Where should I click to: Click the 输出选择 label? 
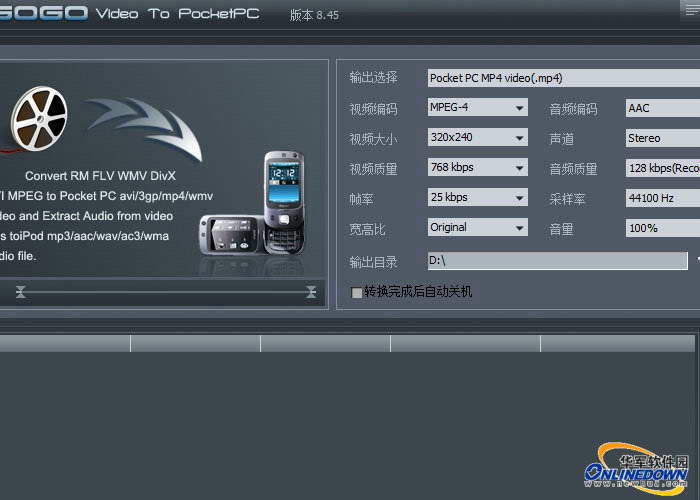point(373,78)
